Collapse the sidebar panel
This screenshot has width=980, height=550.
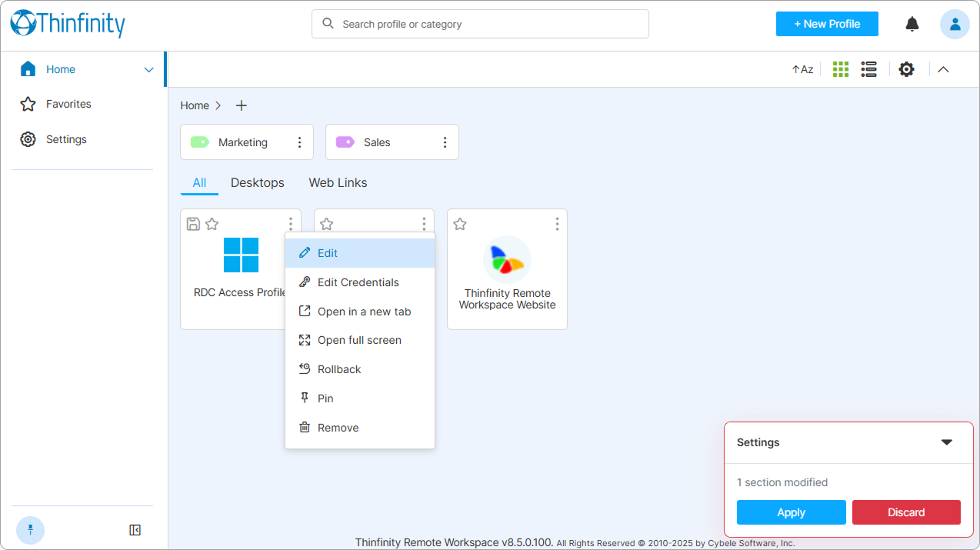135,530
